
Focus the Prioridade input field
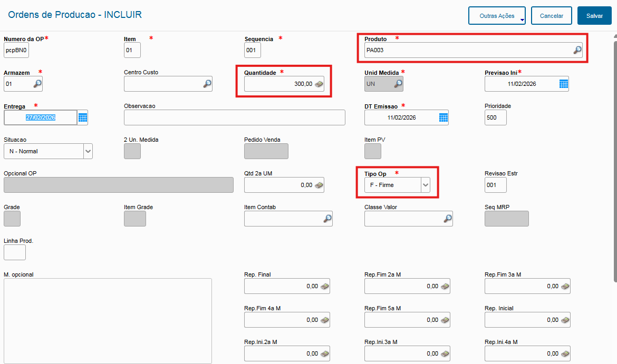point(495,117)
